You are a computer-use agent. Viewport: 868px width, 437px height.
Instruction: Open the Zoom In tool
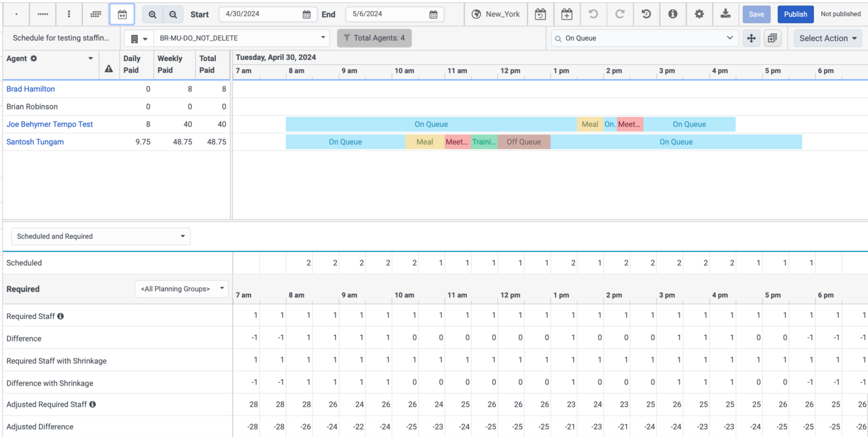click(153, 14)
